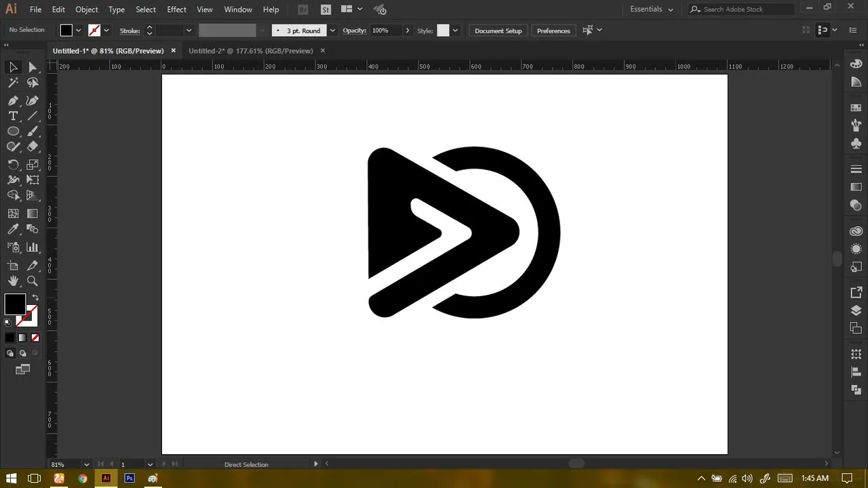Select the Eyedropper tool
The width and height of the screenshot is (868, 488).
click(x=13, y=230)
